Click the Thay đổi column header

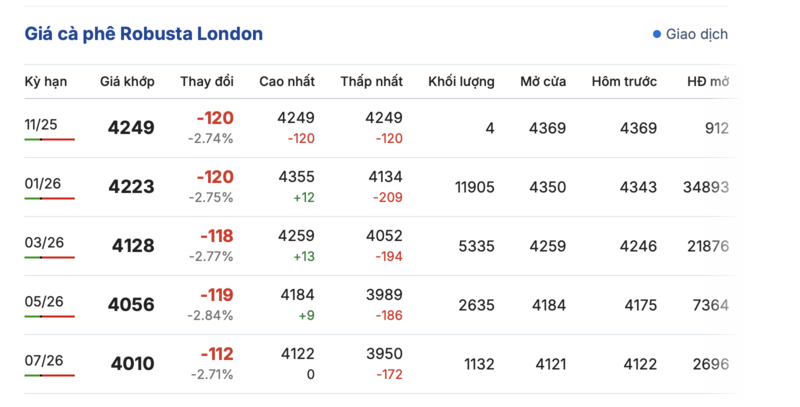207,81
